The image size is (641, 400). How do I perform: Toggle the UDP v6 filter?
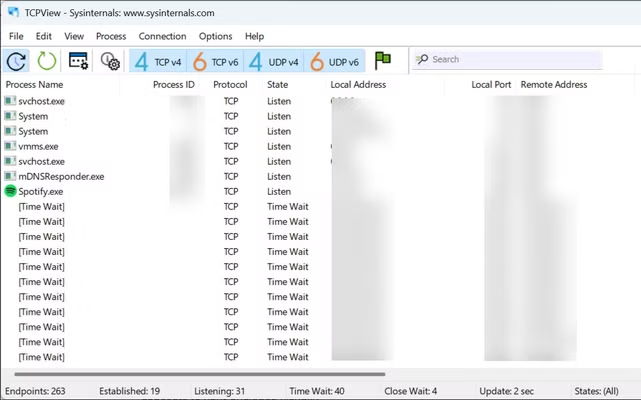click(x=334, y=61)
